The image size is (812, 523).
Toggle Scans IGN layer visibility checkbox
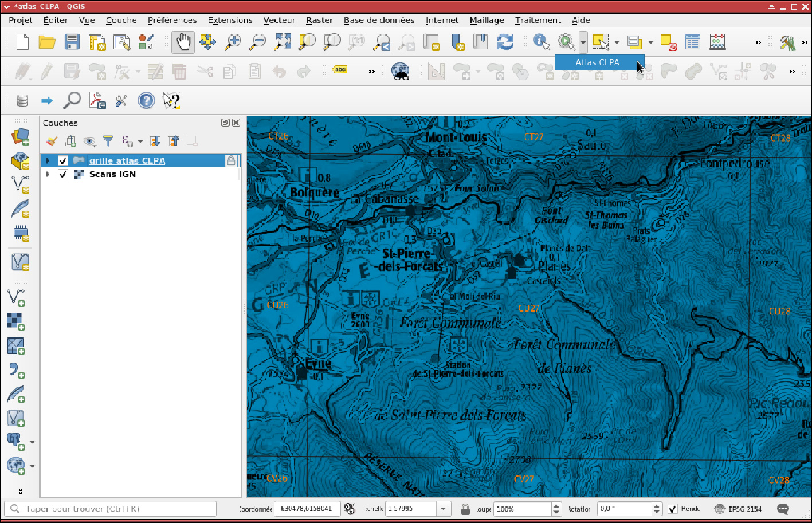pyautogui.click(x=63, y=174)
